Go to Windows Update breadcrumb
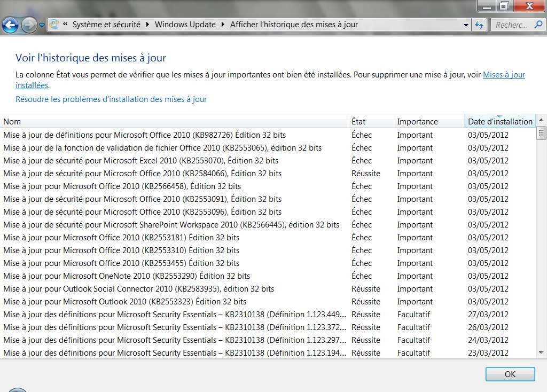The width and height of the screenshot is (547, 392). (185, 25)
